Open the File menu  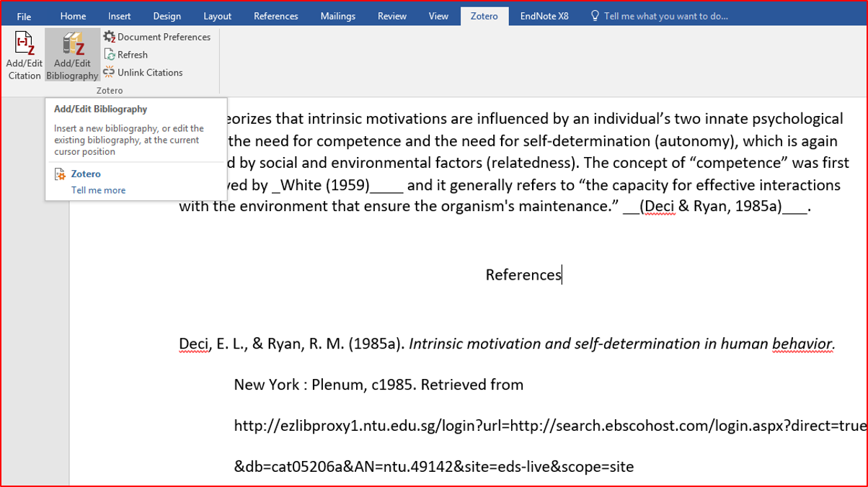point(24,16)
